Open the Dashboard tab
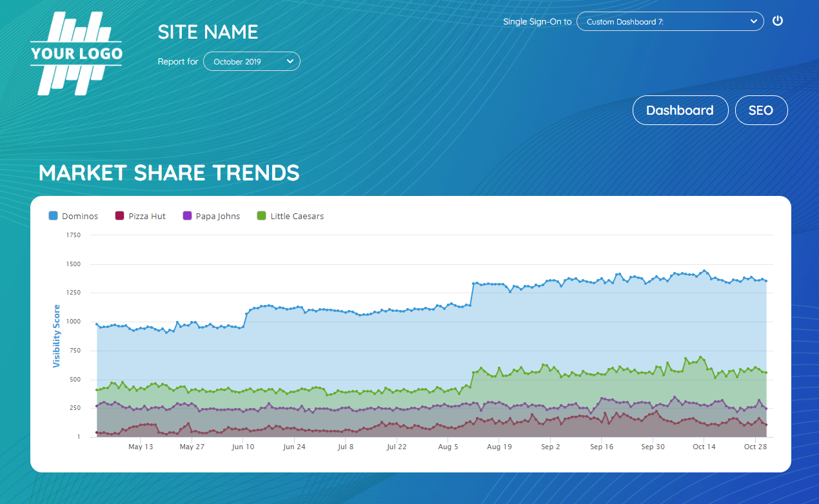The width and height of the screenshot is (819, 504). click(x=680, y=110)
